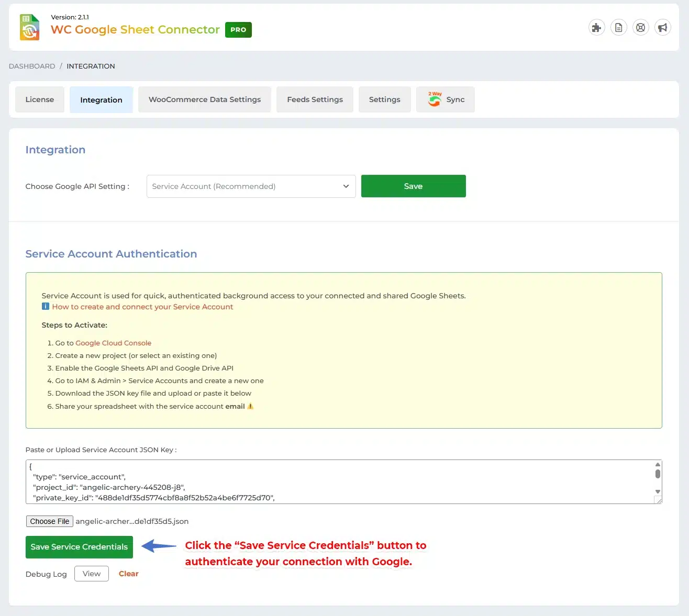Click Choose File to upload JSON key

[50, 521]
